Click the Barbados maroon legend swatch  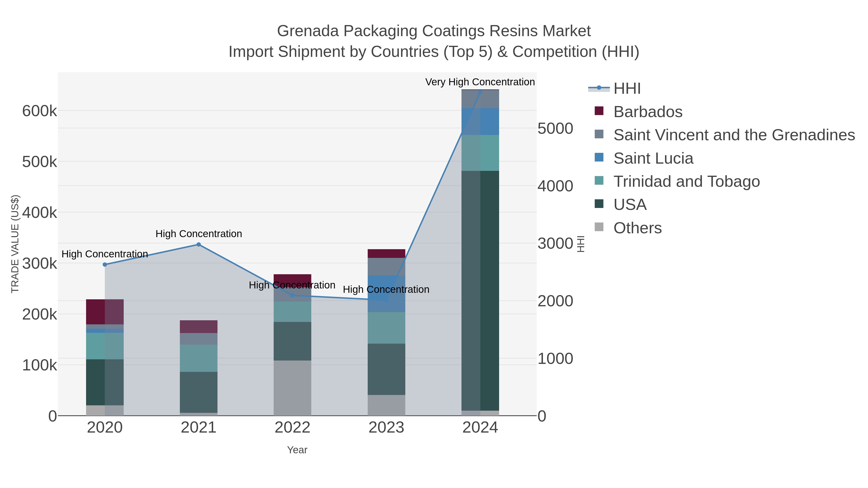[x=599, y=111]
